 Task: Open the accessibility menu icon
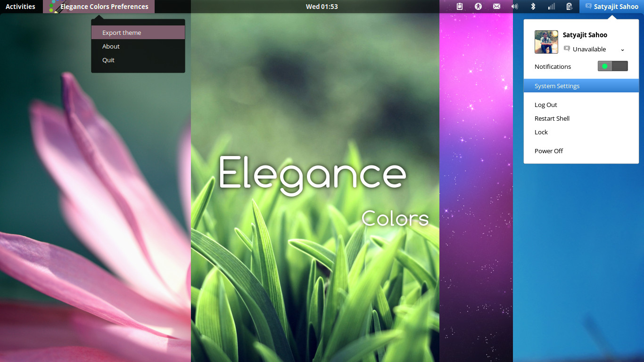click(x=478, y=6)
